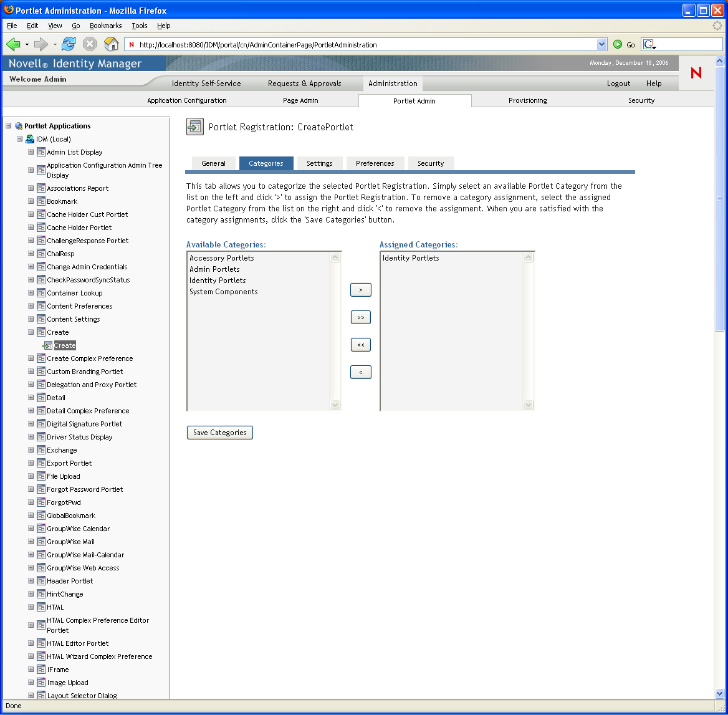Select System Components in Available Categories

[223, 292]
